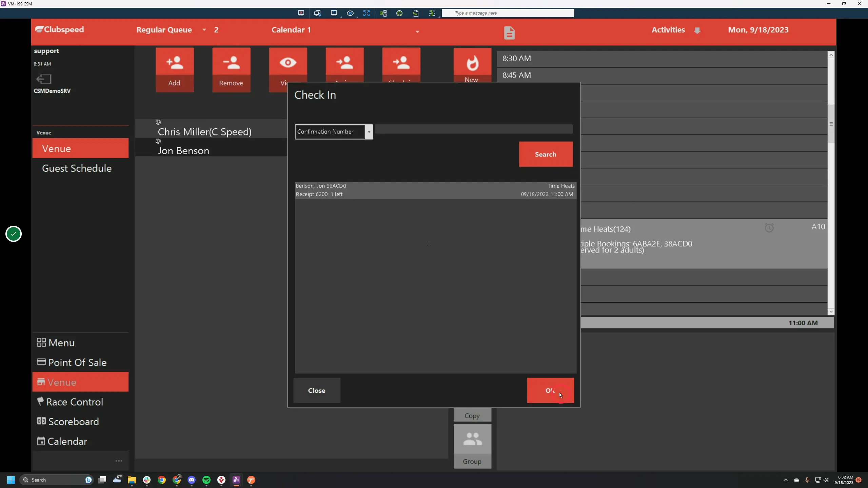Expand the Calendar 1 dropdown arrow

pyautogui.click(x=417, y=32)
